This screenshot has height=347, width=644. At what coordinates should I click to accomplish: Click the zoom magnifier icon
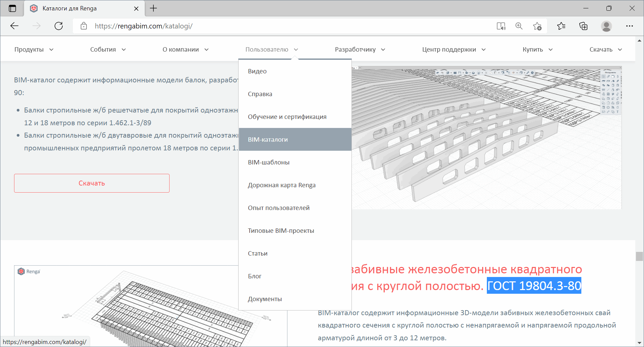(519, 26)
